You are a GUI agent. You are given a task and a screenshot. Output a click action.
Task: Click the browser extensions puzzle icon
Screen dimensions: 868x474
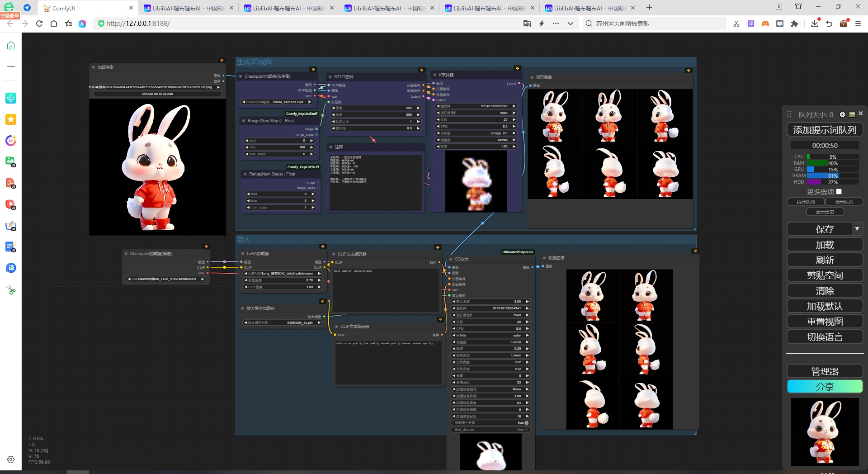794,24
